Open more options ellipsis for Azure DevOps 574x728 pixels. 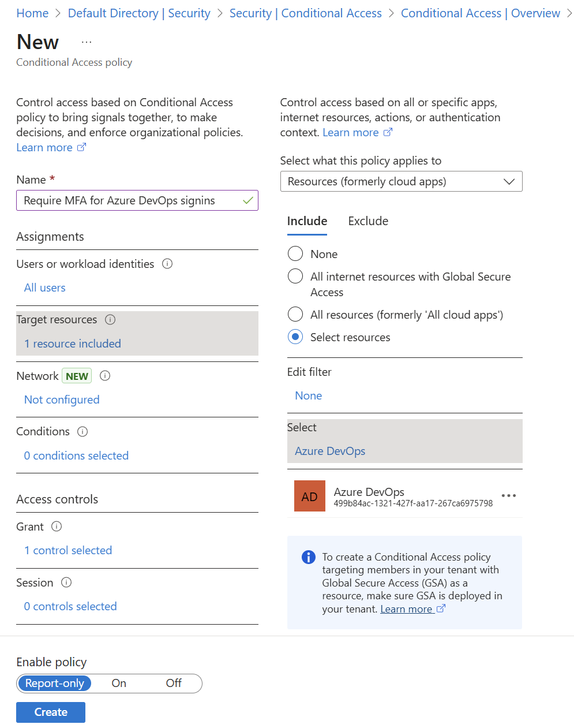(x=509, y=496)
